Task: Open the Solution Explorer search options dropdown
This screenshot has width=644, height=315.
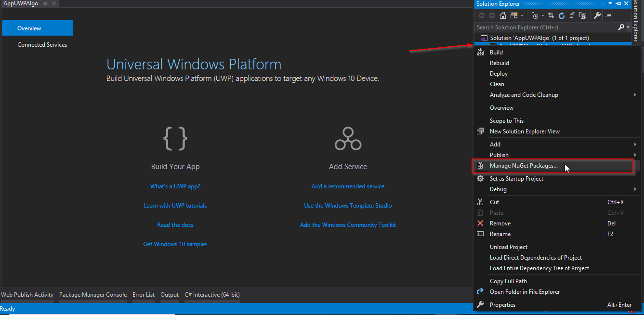Action: click(628, 27)
